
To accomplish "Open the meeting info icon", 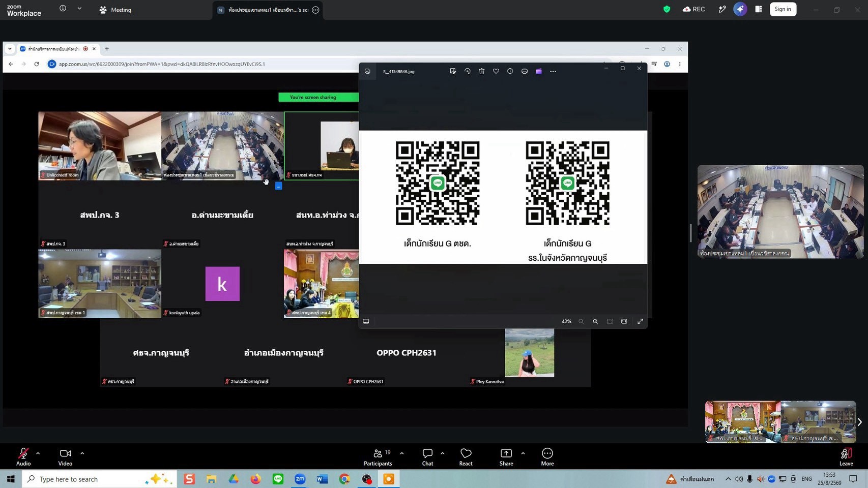I will pos(63,8).
